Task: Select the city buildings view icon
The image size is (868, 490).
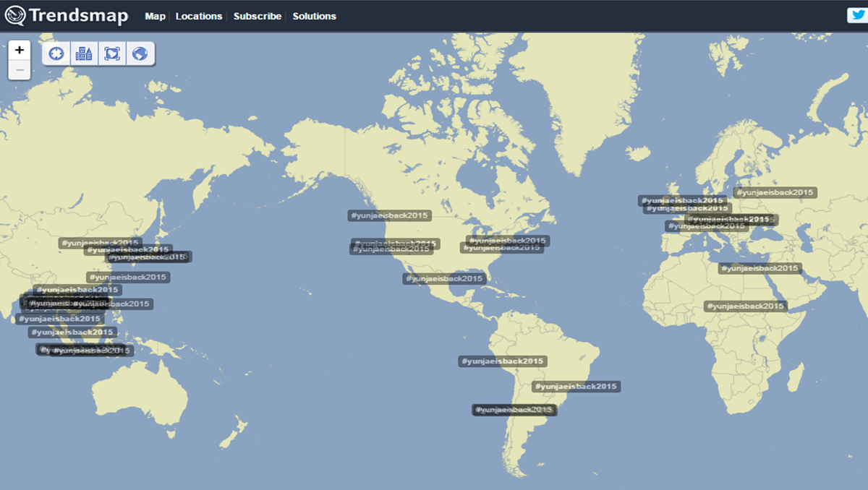Action: tap(84, 53)
